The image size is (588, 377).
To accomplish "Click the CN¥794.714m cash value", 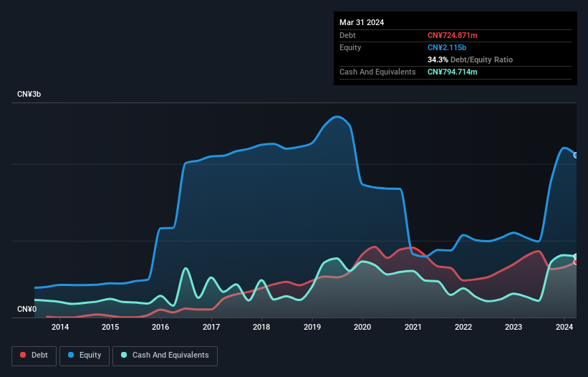I will coord(452,72).
